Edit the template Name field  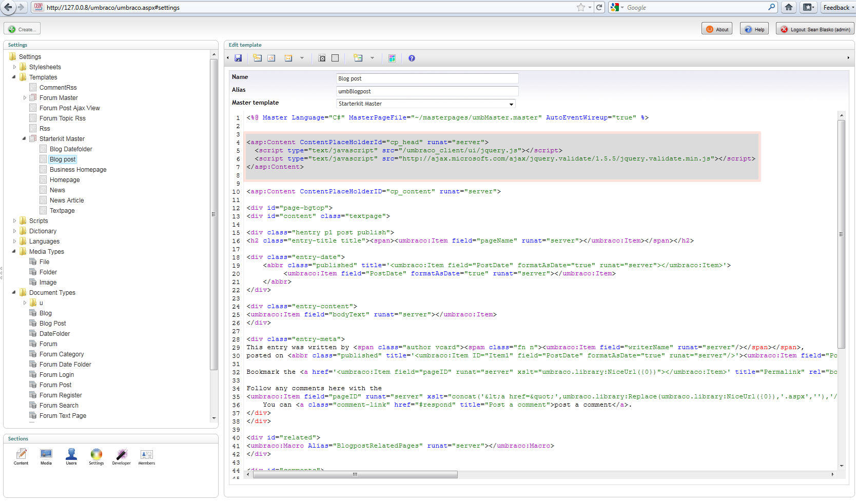(x=427, y=78)
